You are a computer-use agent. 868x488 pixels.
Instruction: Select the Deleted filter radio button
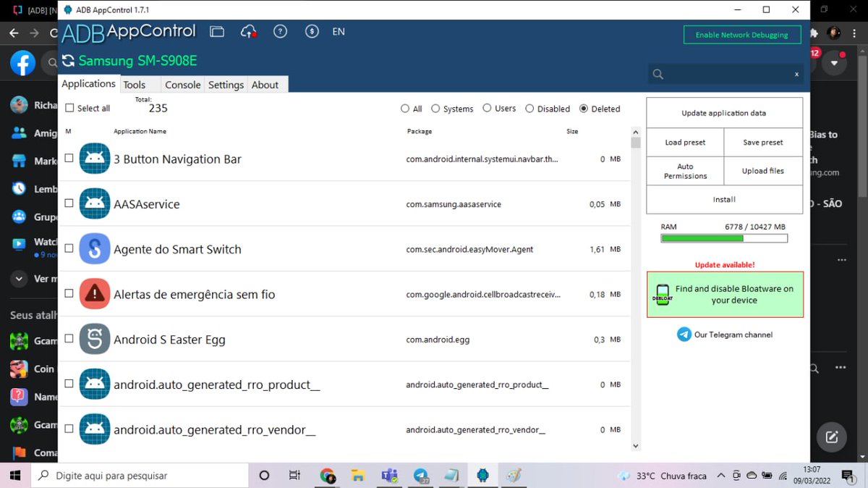[x=584, y=109]
